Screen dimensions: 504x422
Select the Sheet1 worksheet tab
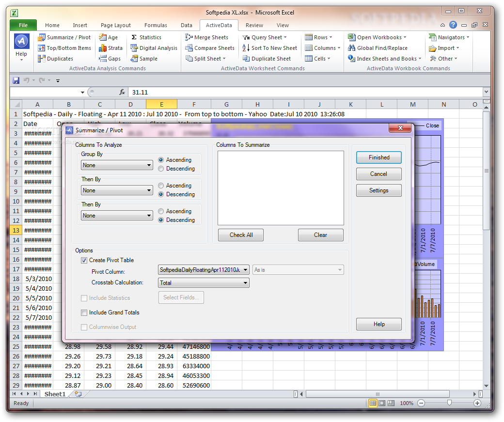pyautogui.click(x=55, y=394)
